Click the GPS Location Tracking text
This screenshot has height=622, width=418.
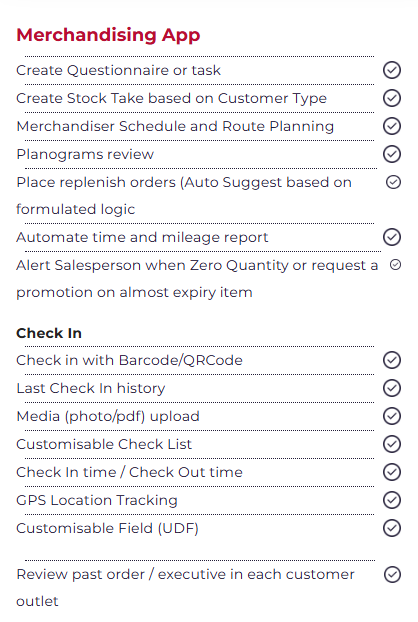pyautogui.click(x=97, y=501)
